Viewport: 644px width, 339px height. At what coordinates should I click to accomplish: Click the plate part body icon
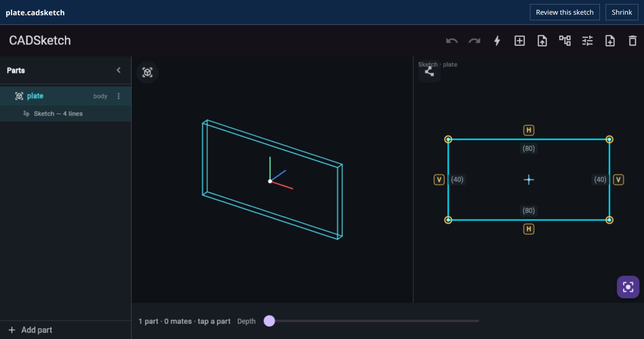[19, 96]
